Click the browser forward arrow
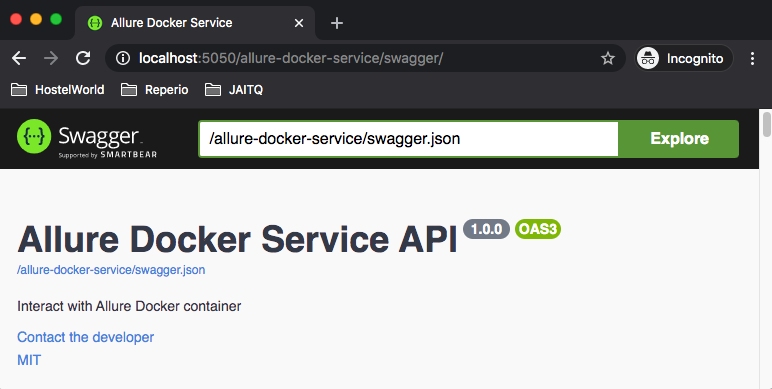The image size is (772, 389). point(51,58)
